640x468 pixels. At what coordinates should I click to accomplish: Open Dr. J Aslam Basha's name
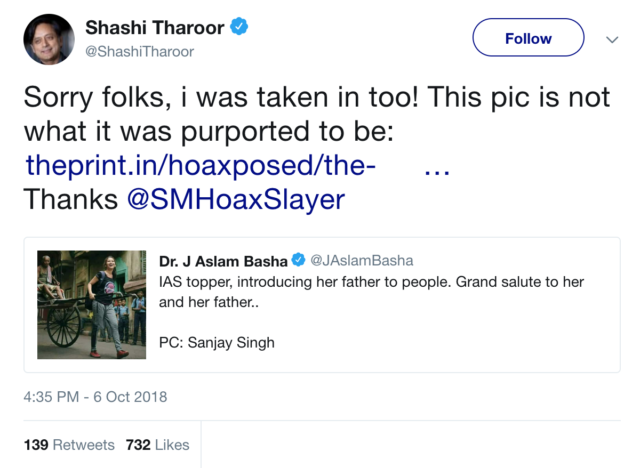pyautogui.click(x=222, y=261)
